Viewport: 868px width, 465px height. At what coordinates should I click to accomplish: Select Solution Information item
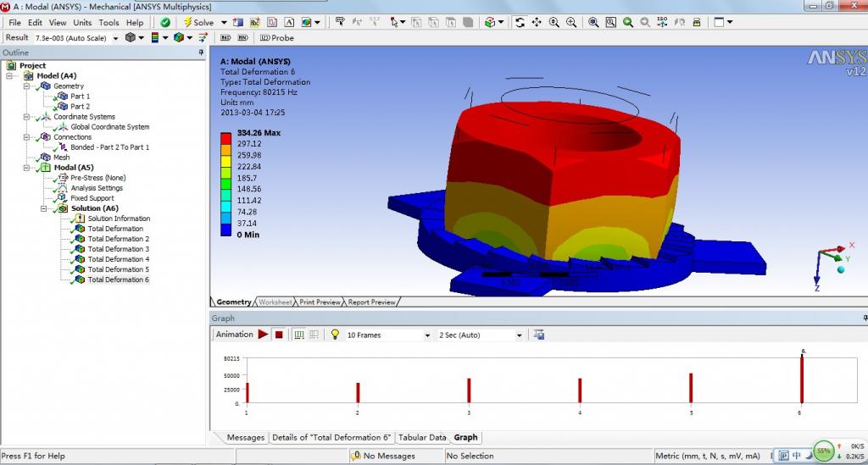coord(119,219)
